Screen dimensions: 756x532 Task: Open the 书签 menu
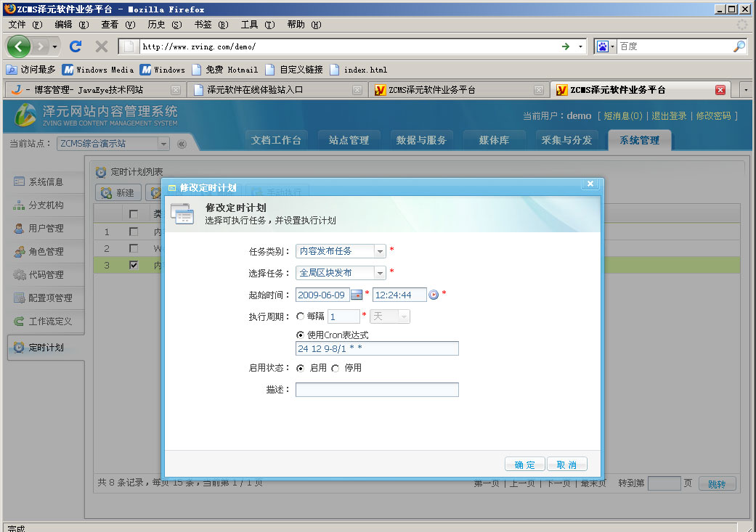[x=211, y=25]
